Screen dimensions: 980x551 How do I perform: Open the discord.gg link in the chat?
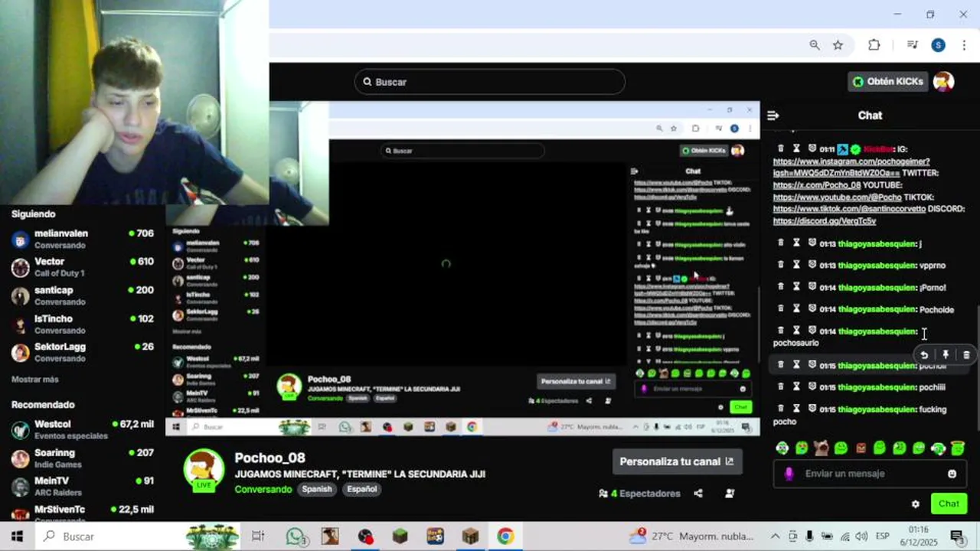(825, 221)
